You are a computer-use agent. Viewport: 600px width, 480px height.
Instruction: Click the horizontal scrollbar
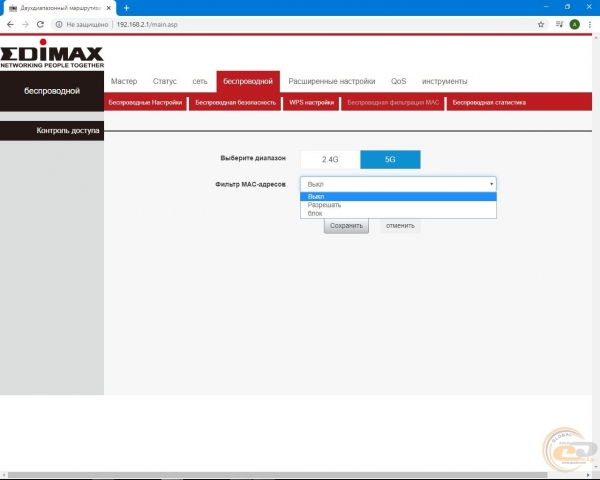pyautogui.click(x=277, y=475)
